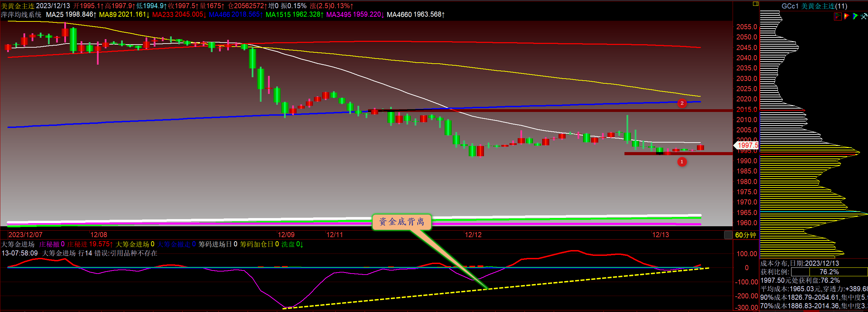Click the 美黄金主连 contract name in header
The width and height of the screenshot is (868, 312).
tap(18, 6)
